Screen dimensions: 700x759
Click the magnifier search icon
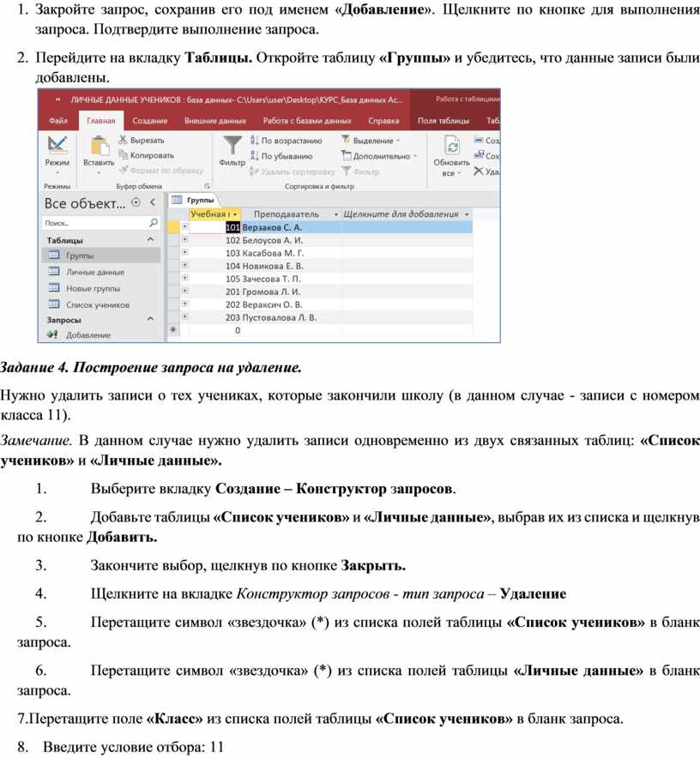point(154,223)
